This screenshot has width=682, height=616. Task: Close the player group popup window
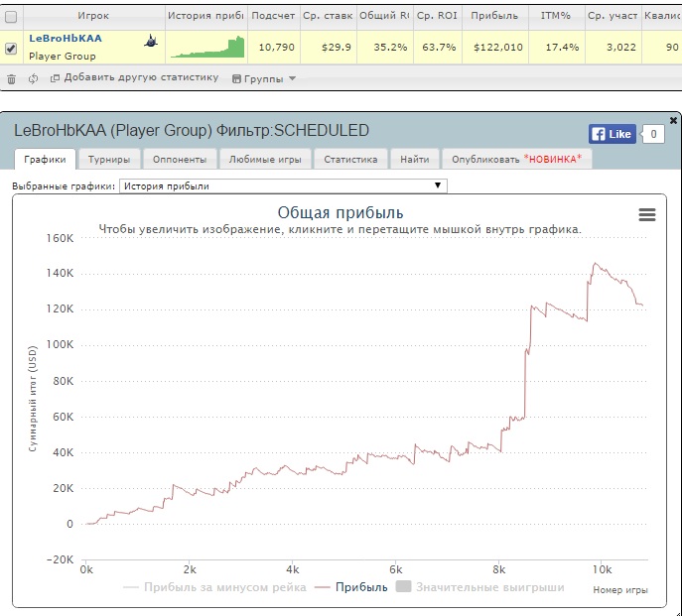674,120
